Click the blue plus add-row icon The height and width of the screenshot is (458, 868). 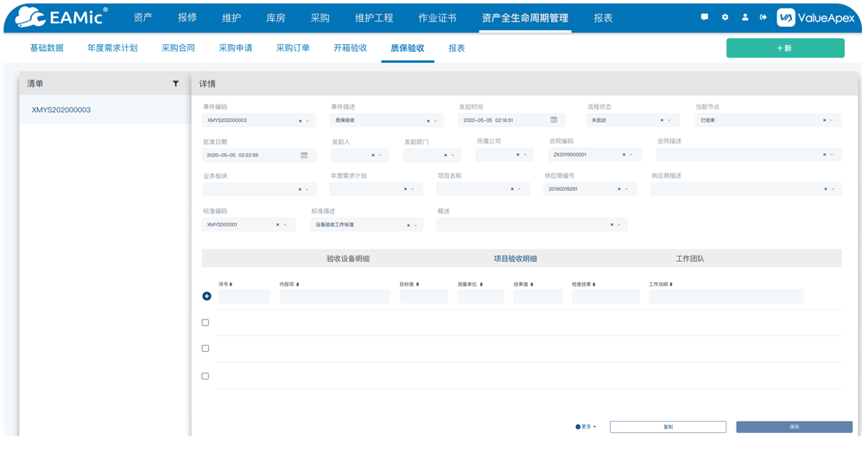206,296
